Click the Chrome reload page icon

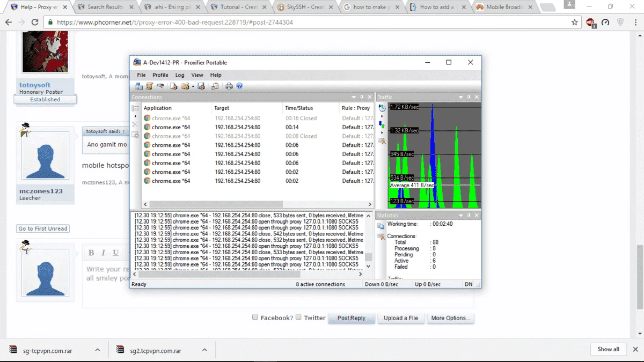click(x=35, y=23)
